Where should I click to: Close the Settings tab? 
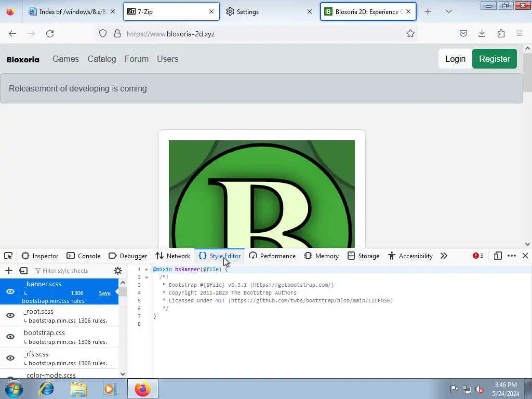310,11
